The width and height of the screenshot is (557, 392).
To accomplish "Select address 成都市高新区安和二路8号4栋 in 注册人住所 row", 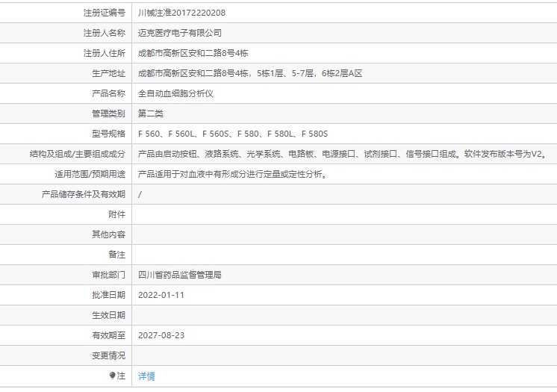I will point(193,53).
